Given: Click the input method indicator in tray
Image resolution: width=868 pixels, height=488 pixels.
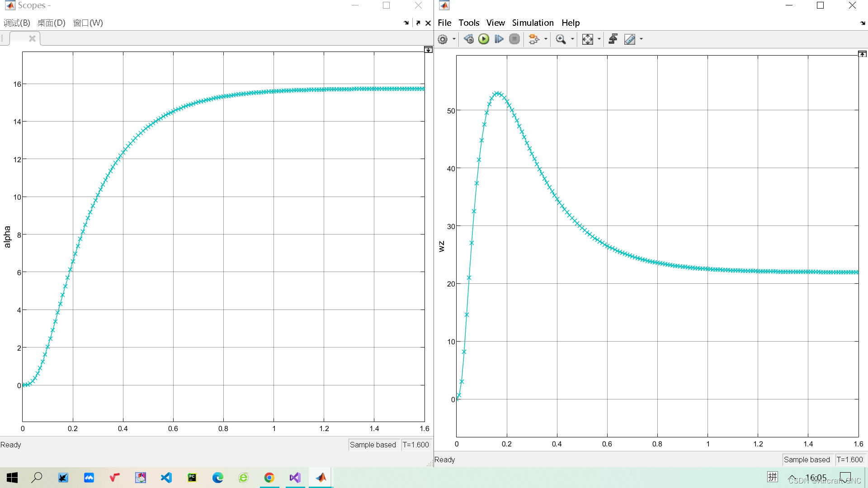Looking at the screenshot, I should (x=773, y=477).
